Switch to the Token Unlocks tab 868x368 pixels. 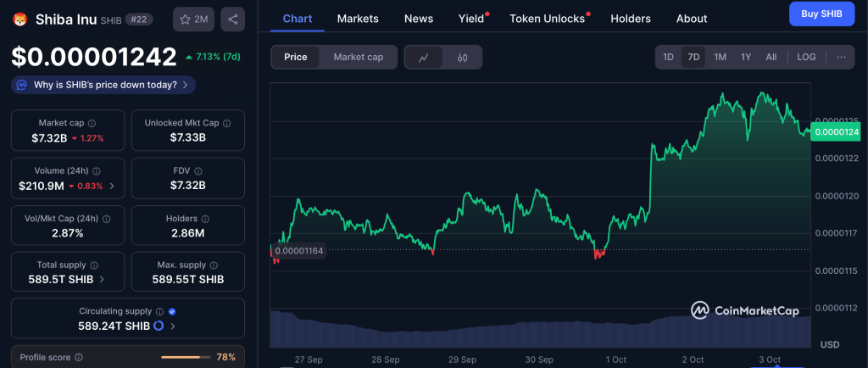tap(547, 19)
